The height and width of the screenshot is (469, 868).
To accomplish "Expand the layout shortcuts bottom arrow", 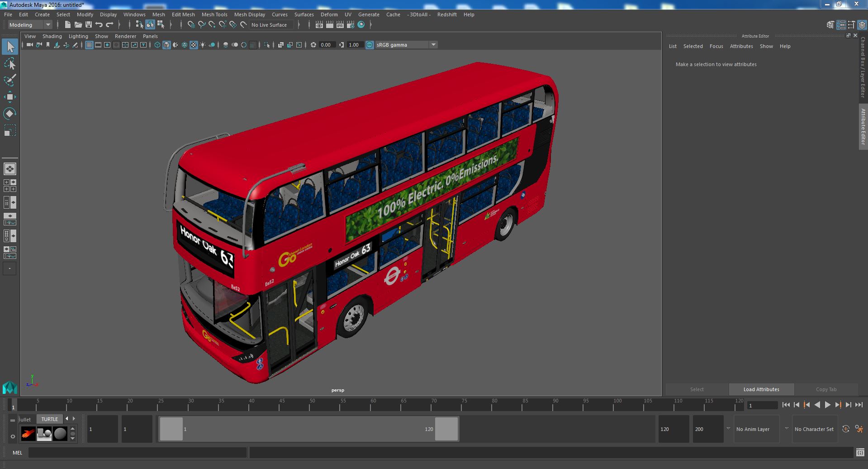I will [10, 269].
